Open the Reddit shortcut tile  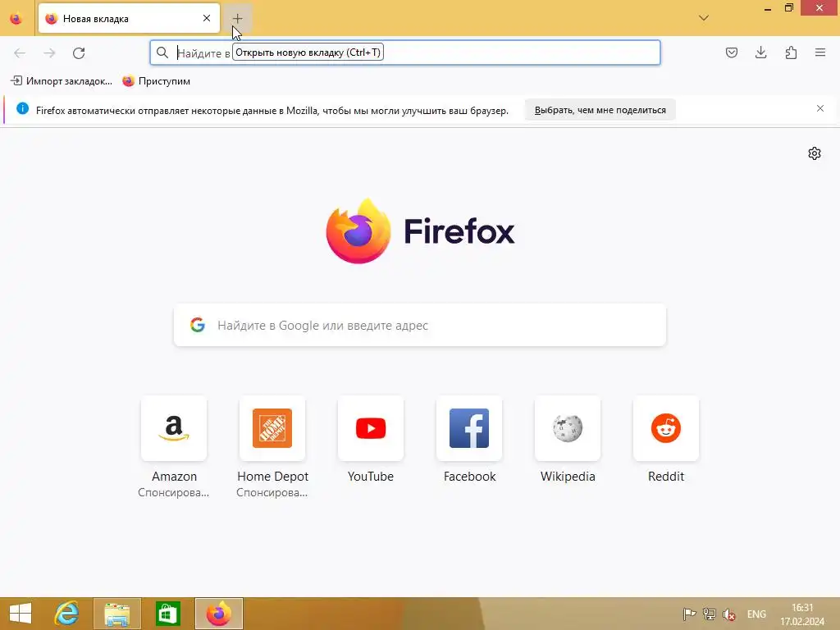tap(666, 428)
